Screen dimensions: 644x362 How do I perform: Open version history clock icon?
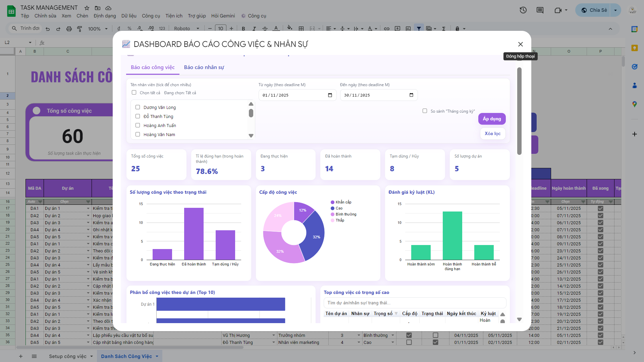point(523,10)
